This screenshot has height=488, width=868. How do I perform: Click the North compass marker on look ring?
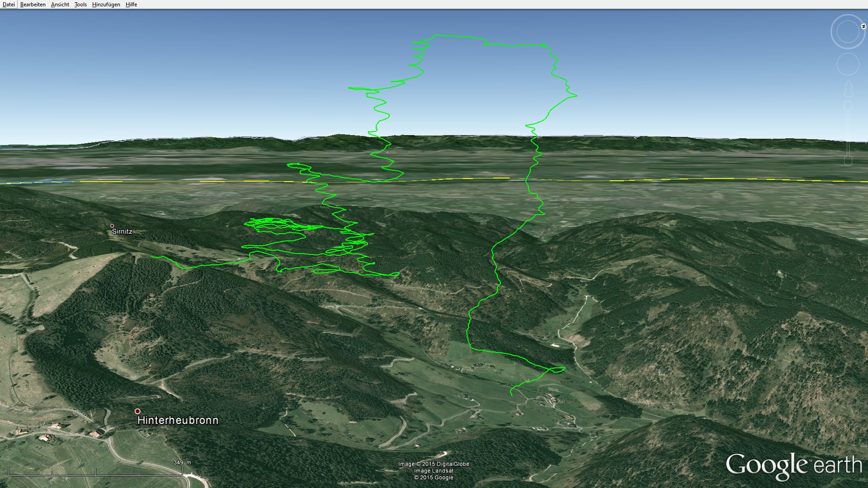(x=863, y=26)
